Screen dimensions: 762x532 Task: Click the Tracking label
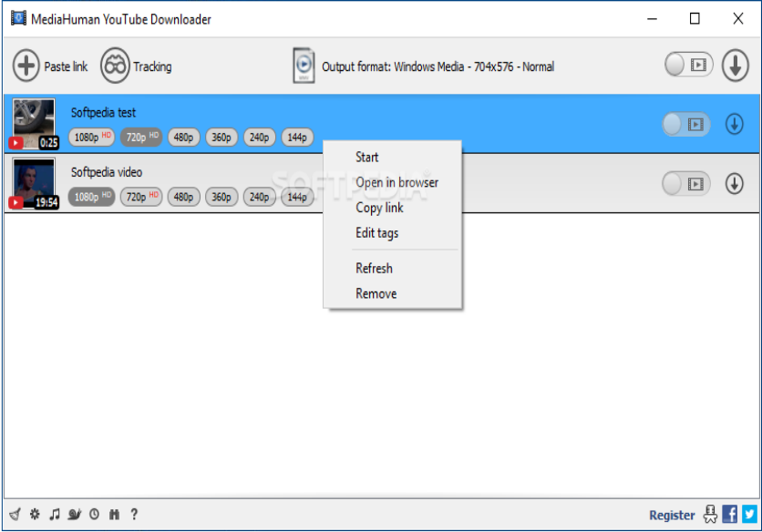(152, 66)
